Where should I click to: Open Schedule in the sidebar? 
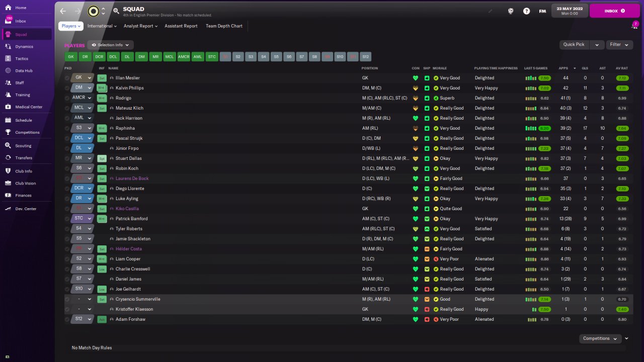[x=24, y=121]
